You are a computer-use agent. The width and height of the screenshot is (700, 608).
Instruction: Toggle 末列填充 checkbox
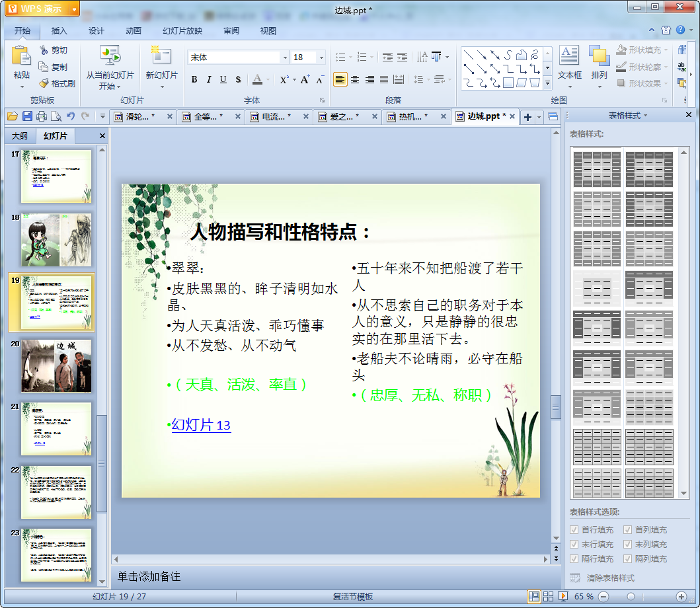pyautogui.click(x=628, y=545)
